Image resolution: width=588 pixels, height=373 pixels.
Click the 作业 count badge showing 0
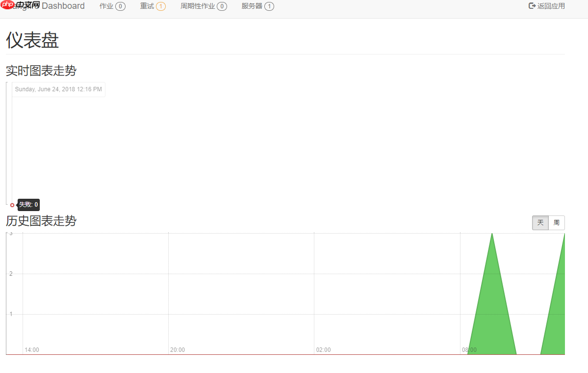click(x=120, y=6)
